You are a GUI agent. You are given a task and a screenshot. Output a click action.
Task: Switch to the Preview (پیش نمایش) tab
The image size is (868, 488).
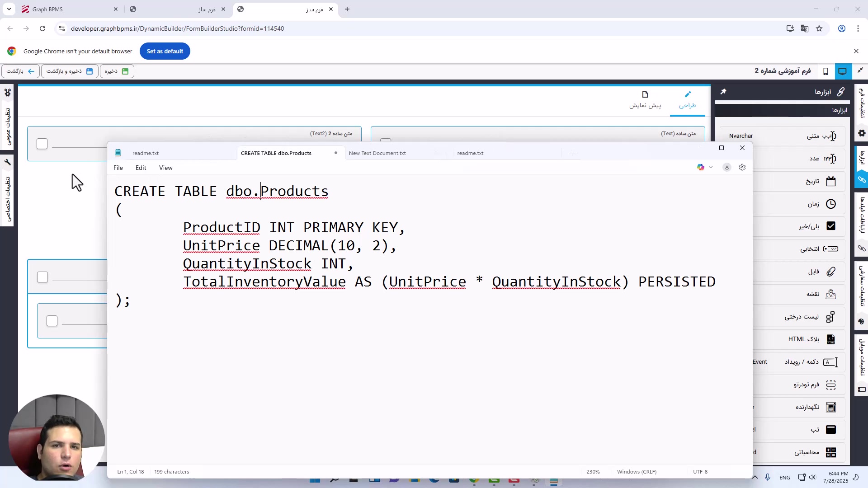click(x=645, y=99)
